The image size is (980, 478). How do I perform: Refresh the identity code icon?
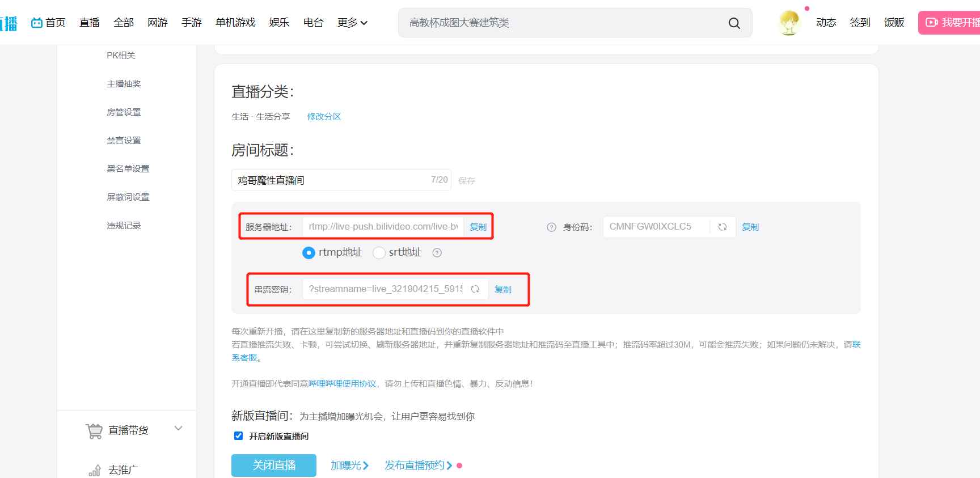(x=722, y=227)
